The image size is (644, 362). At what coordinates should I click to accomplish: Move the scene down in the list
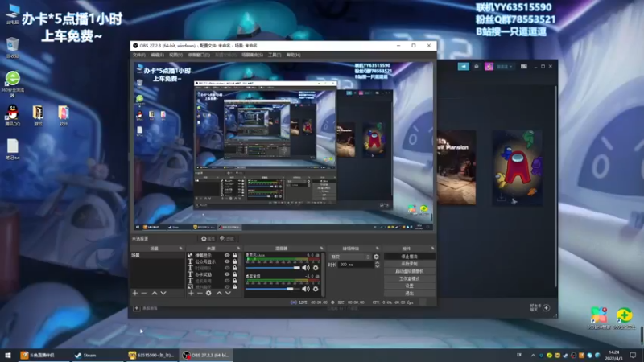163,293
